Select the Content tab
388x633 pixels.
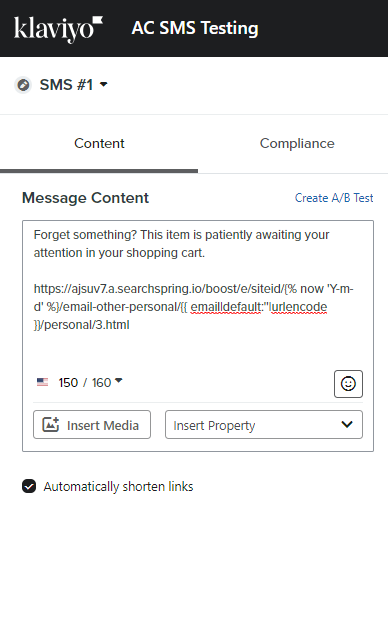click(99, 143)
